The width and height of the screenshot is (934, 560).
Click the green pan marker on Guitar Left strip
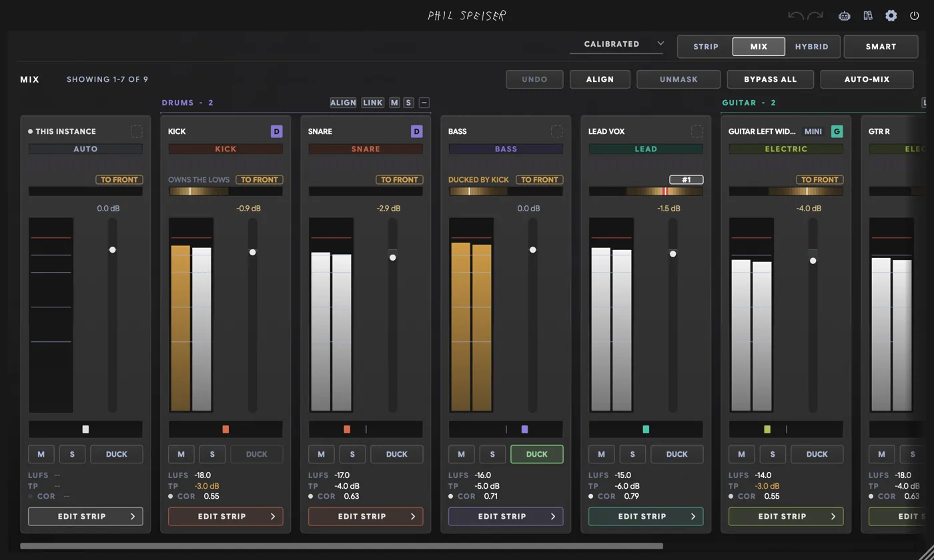pyautogui.click(x=767, y=429)
